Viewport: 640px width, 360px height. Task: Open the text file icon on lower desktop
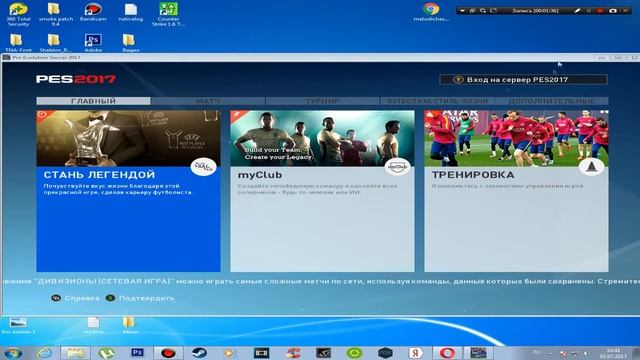(93, 325)
